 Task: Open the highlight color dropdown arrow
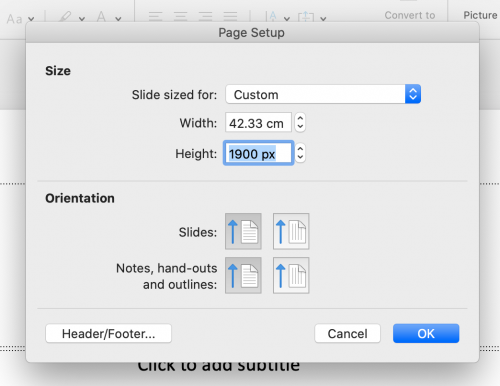(82, 19)
